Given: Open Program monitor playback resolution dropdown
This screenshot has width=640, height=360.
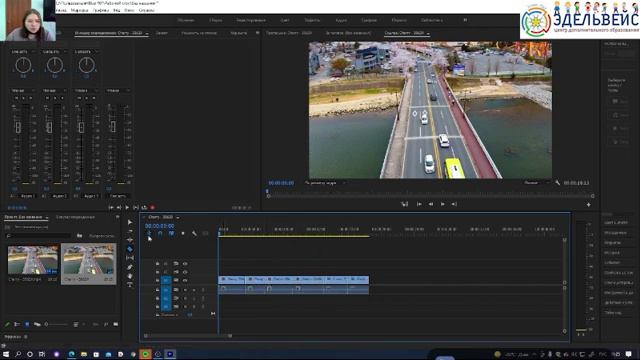Looking at the screenshot, I should [536, 183].
